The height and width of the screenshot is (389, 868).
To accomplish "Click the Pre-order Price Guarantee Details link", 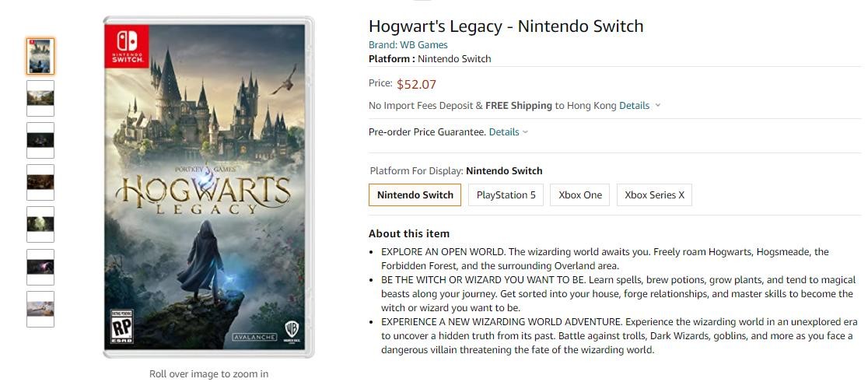I will click(503, 132).
